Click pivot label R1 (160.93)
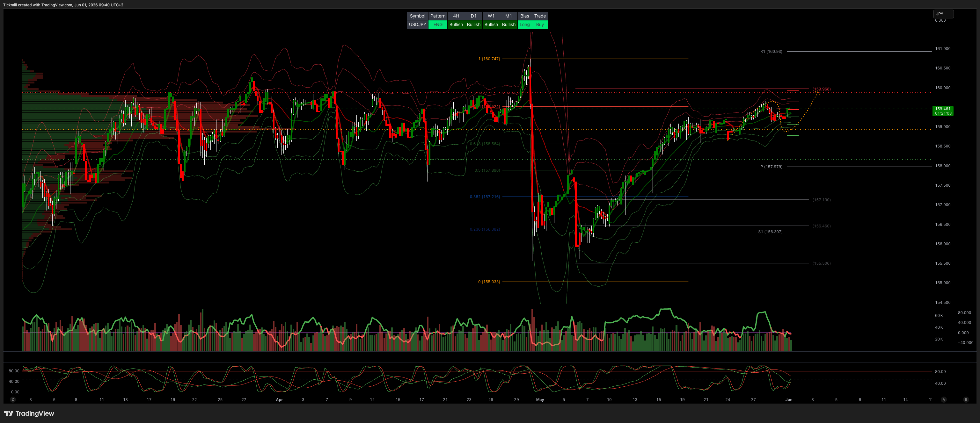 [x=771, y=52]
